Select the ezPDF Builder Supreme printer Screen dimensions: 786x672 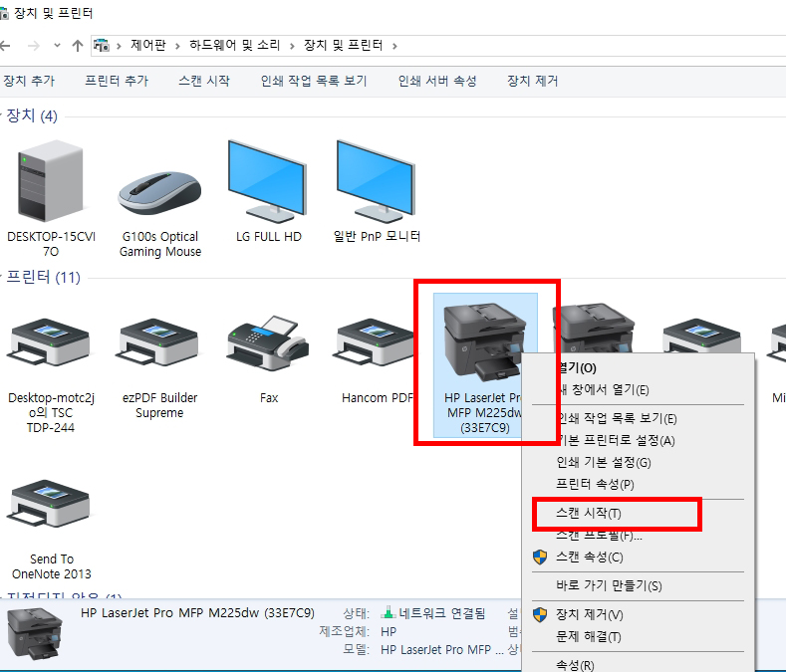coord(158,343)
